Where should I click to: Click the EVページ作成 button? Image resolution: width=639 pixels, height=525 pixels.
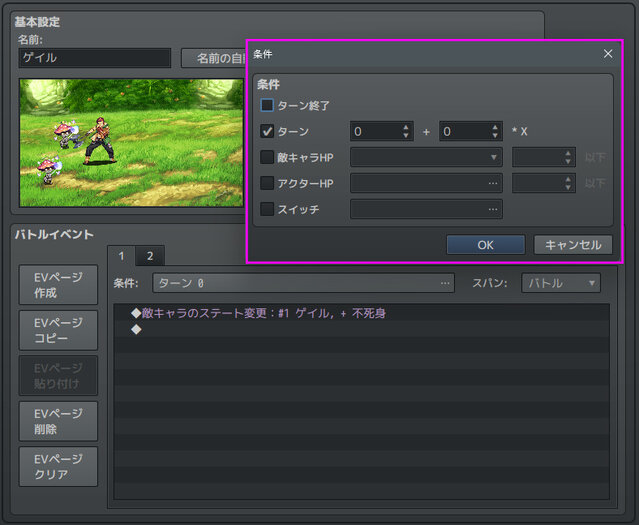[x=58, y=285]
